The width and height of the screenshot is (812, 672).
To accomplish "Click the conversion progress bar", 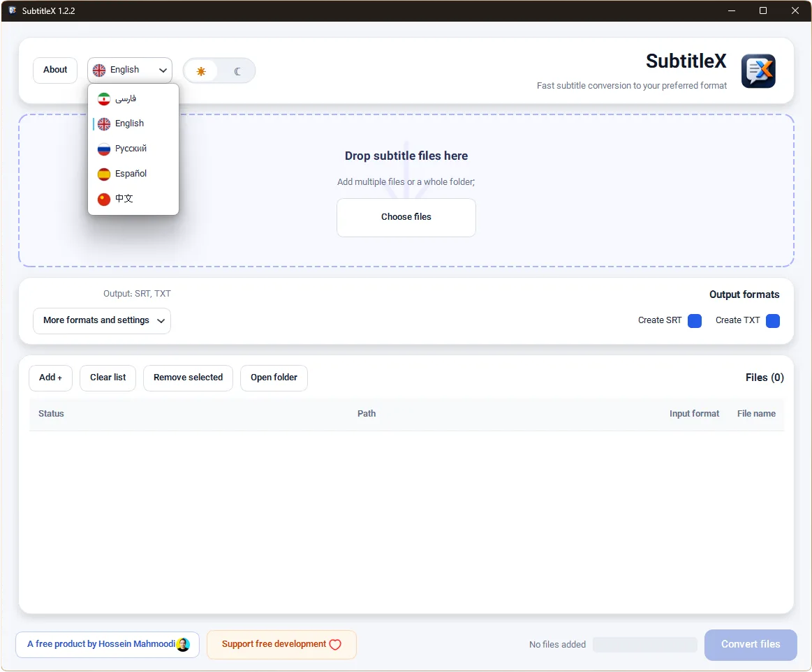I will 644,645.
